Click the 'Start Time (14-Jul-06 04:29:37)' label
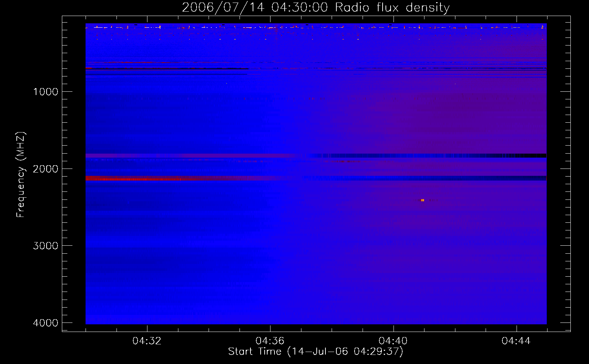This screenshot has width=589, height=364. click(x=316, y=352)
